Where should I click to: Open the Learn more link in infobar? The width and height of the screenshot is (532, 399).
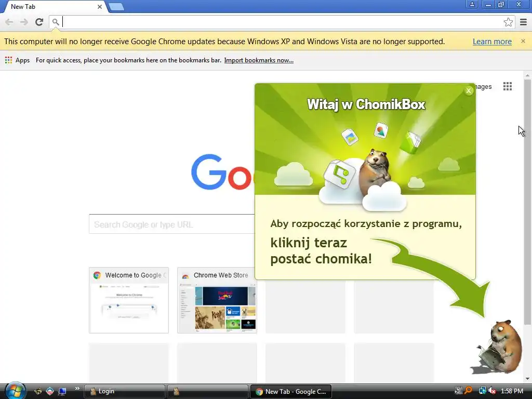[492, 42]
